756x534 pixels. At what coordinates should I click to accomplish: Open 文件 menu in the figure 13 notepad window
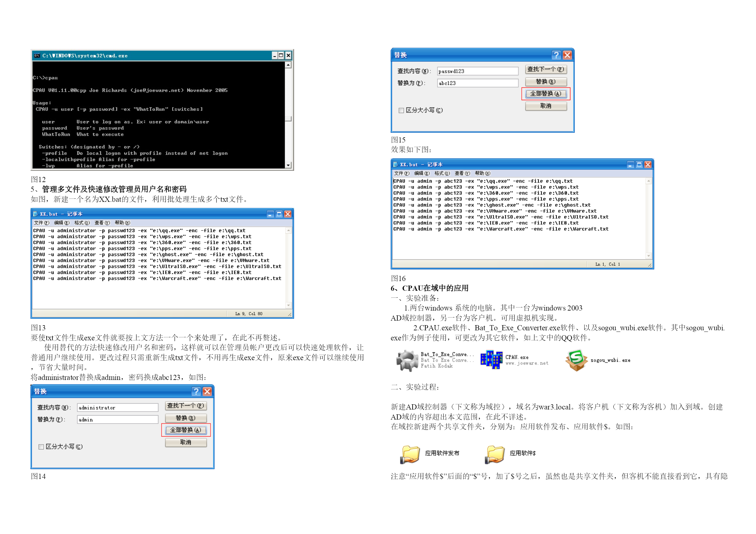(x=41, y=223)
